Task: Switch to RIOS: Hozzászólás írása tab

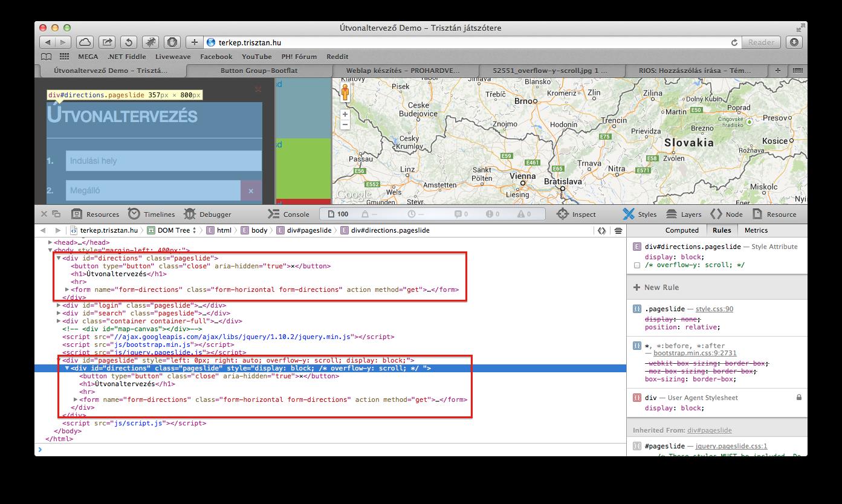Action: tap(696, 71)
